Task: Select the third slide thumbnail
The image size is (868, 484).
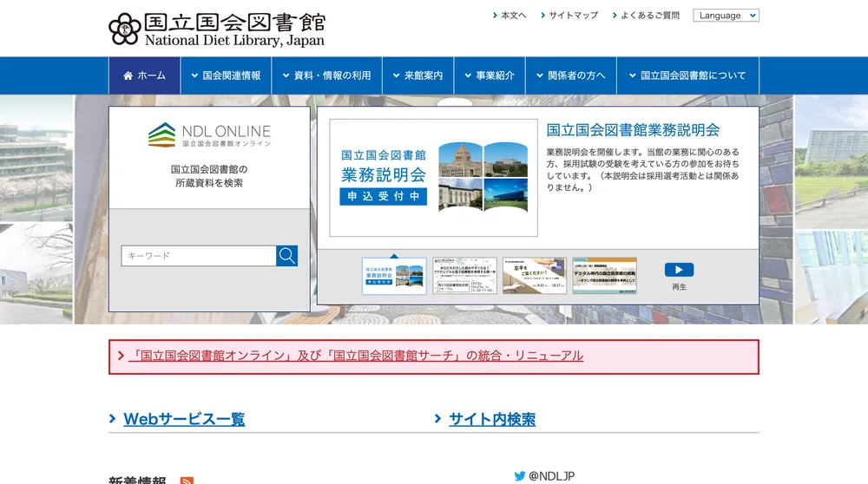Action: (x=534, y=276)
